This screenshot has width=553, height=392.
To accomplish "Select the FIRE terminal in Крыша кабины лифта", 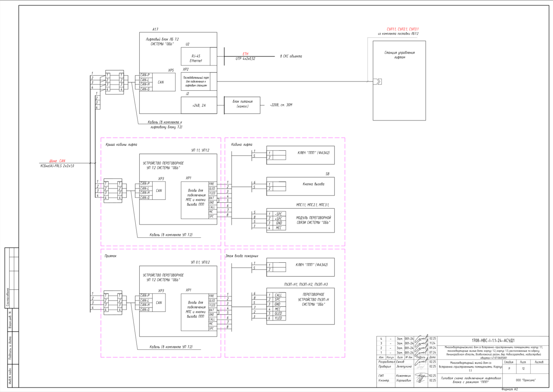I will point(212,184).
